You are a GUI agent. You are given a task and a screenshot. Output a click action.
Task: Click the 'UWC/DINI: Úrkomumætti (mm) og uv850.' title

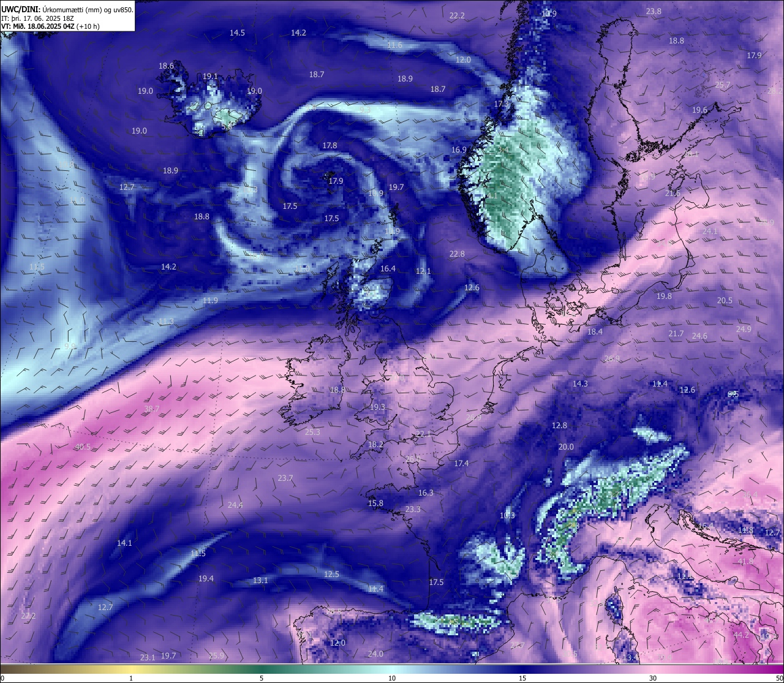[x=67, y=10]
